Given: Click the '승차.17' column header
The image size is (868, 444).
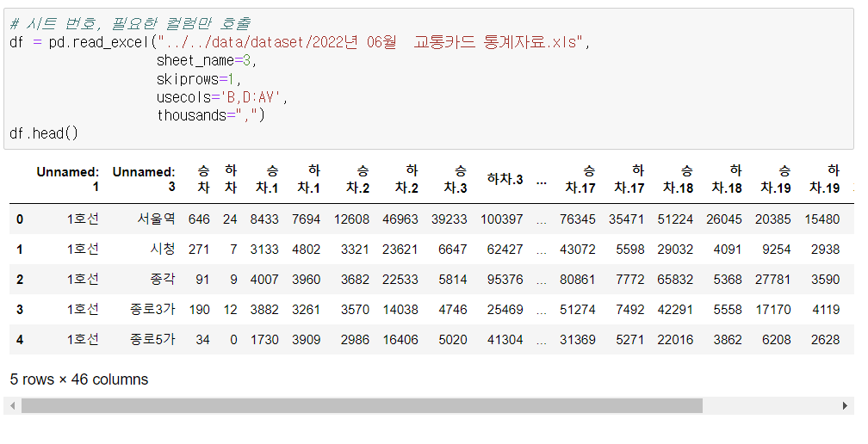Looking at the screenshot, I should point(580,179).
